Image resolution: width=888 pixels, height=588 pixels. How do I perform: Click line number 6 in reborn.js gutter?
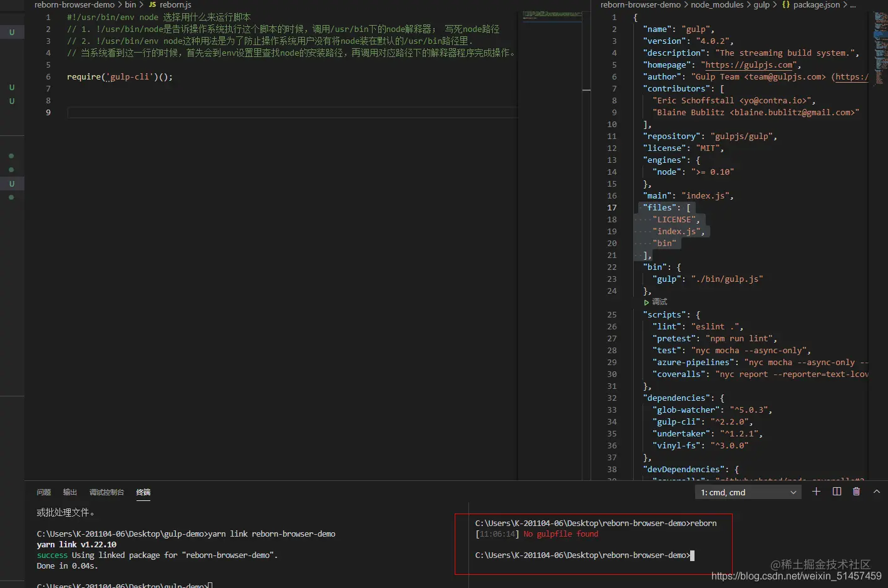(x=48, y=76)
